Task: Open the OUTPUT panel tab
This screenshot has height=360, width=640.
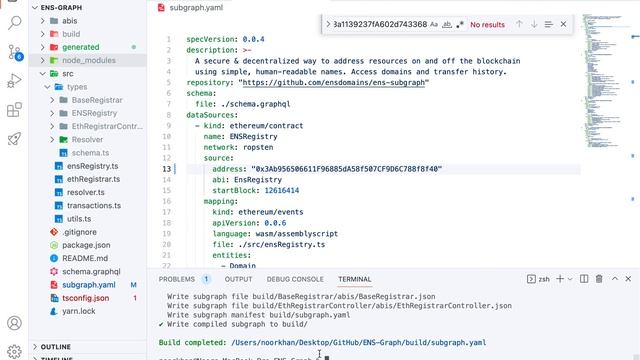Action: [238, 279]
